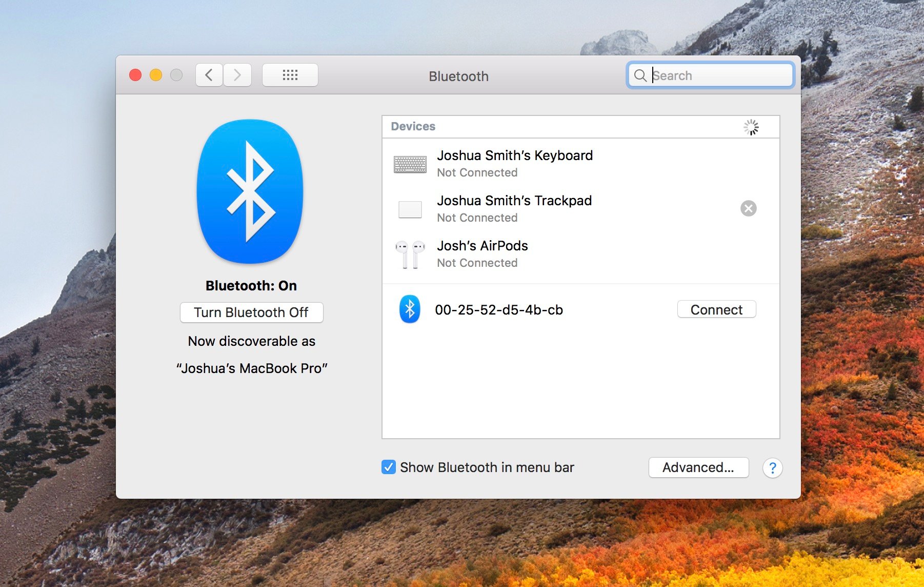The width and height of the screenshot is (924, 587).
Task: Select Joshua Smith's Trackpad device name
Action: (x=514, y=201)
